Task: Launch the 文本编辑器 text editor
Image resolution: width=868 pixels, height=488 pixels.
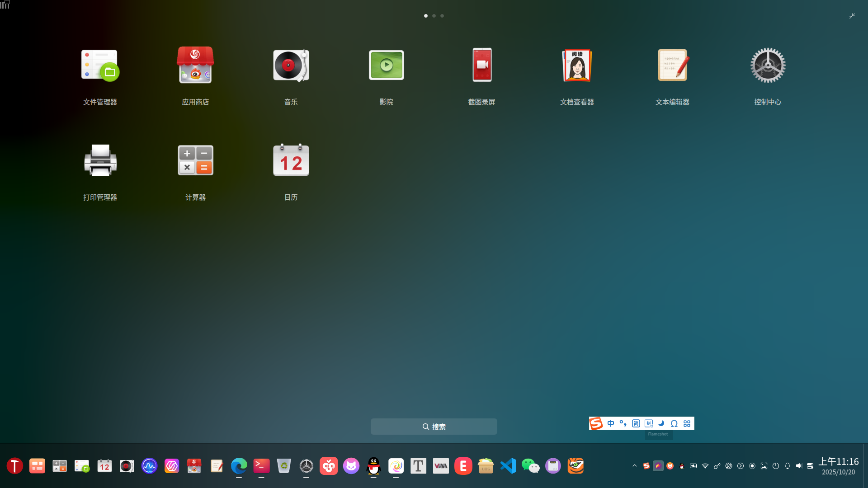Action: point(673,66)
